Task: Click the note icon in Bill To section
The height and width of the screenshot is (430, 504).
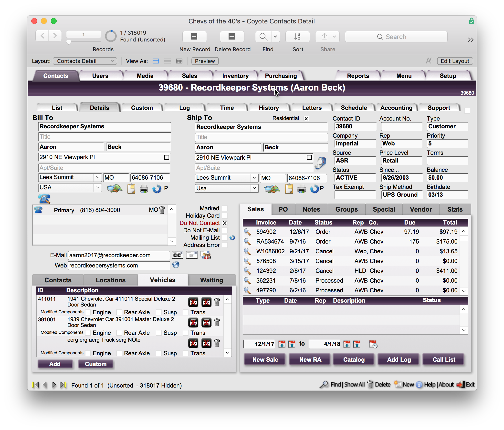Action: click(x=131, y=189)
